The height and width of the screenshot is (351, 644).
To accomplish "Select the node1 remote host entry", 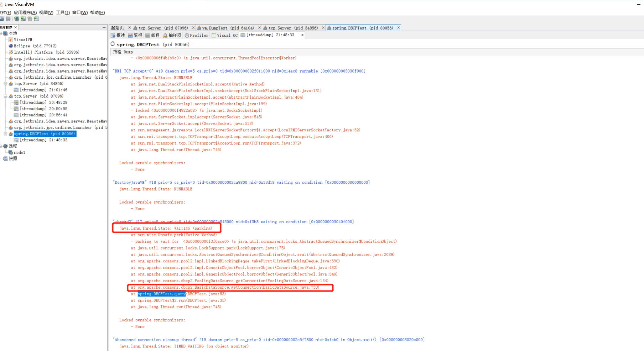I will pyautogui.click(x=19, y=152).
